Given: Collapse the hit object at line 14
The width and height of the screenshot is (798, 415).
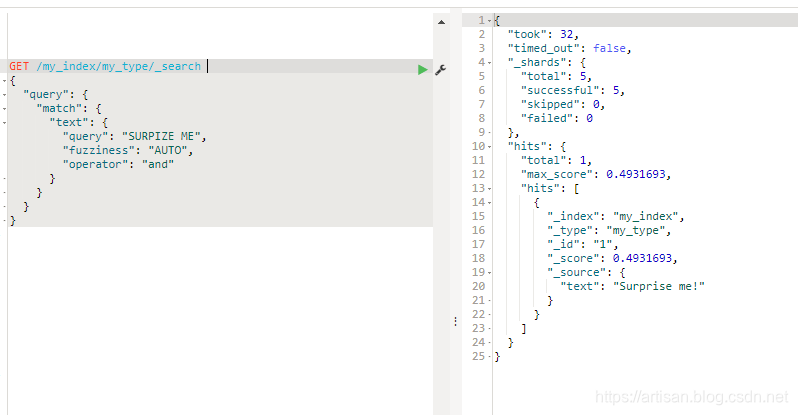Looking at the screenshot, I should coord(490,203).
